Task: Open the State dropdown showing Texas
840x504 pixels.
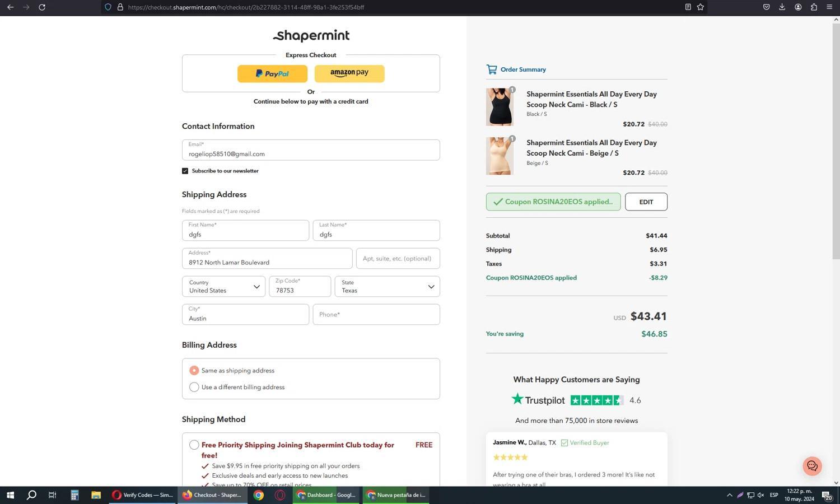Action: click(x=387, y=287)
